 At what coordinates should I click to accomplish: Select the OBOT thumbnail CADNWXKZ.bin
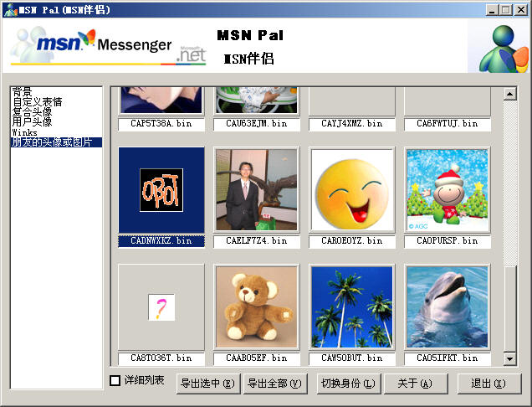coord(161,190)
